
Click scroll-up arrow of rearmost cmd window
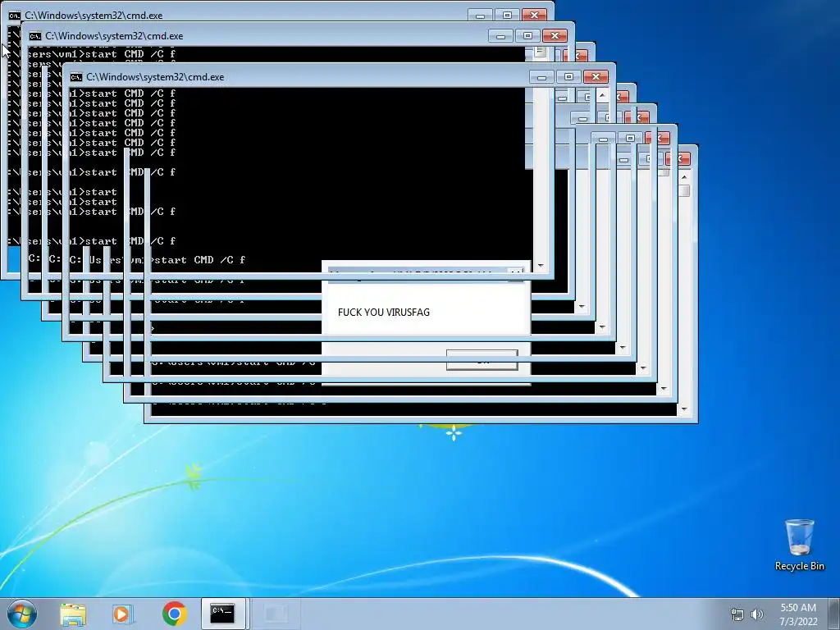(x=684, y=177)
